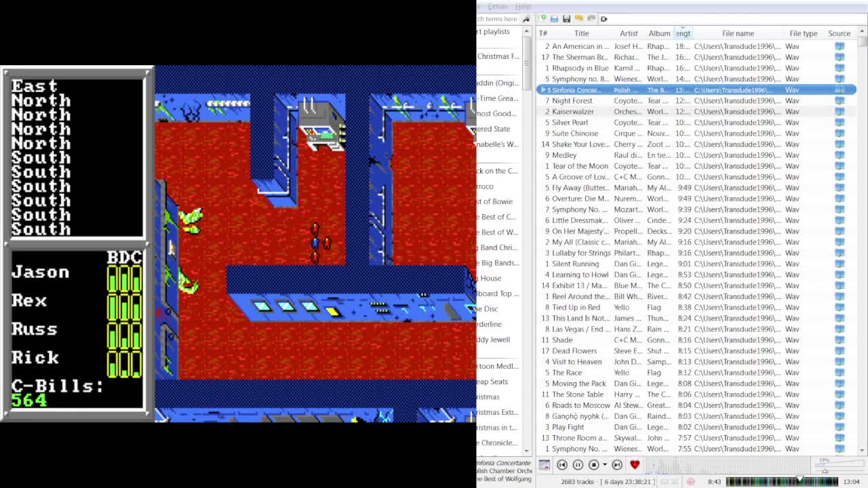This screenshot has height=488, width=868.
Task: Click the clear/delete icon on the second toolbar
Action: coord(604,18)
